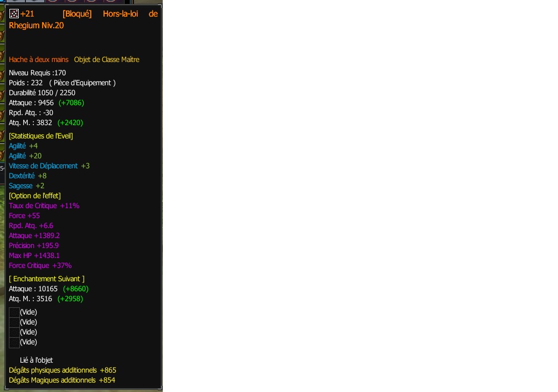Click the 'Rpd. Atq. +6.6' option

coord(31,226)
